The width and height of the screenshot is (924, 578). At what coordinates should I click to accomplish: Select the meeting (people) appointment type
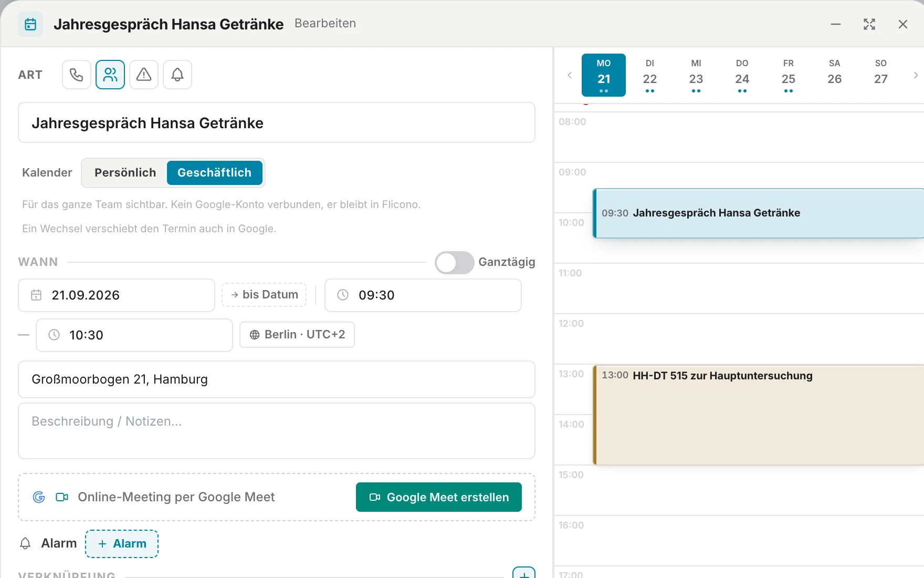tap(110, 75)
